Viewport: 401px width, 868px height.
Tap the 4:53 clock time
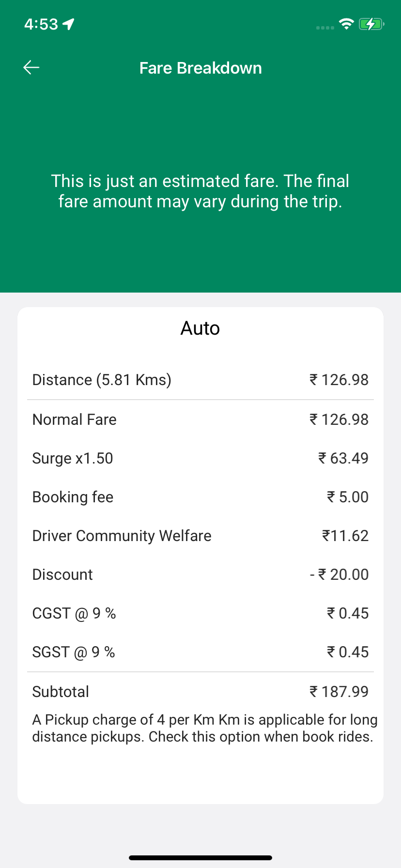[x=41, y=24]
